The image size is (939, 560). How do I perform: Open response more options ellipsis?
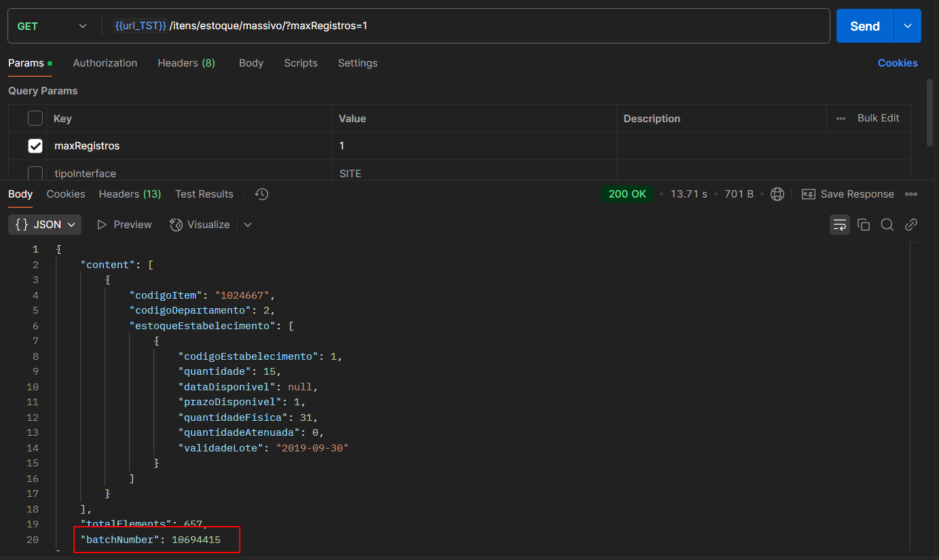[911, 194]
